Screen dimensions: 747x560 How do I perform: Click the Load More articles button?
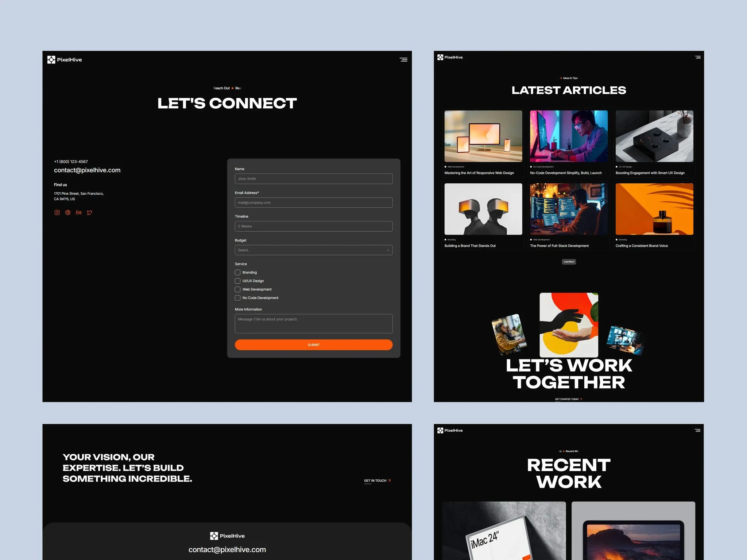[x=569, y=261]
